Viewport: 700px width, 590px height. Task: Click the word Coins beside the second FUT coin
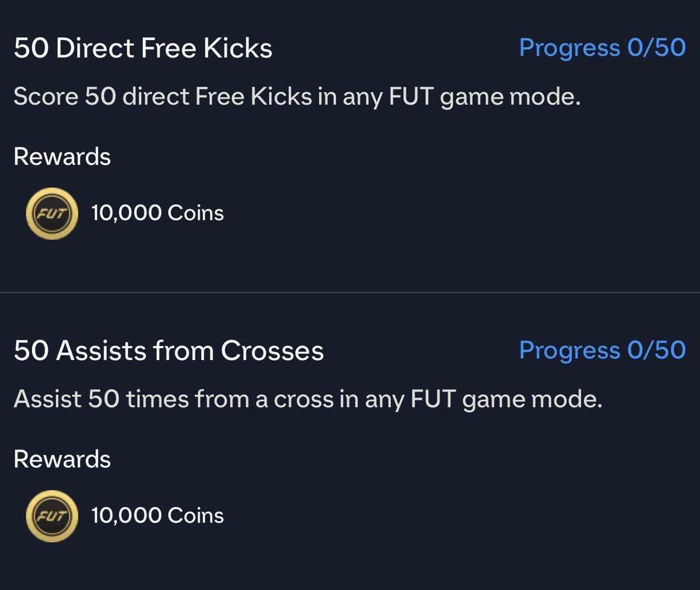click(195, 515)
